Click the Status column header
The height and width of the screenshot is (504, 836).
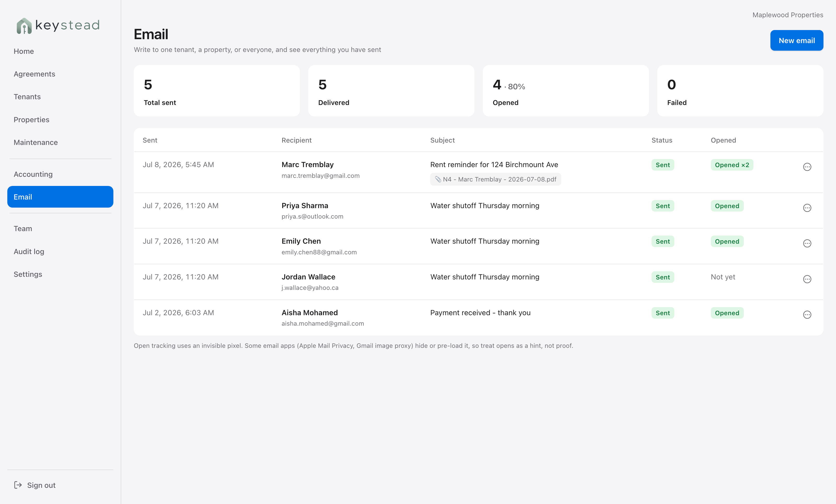point(661,140)
